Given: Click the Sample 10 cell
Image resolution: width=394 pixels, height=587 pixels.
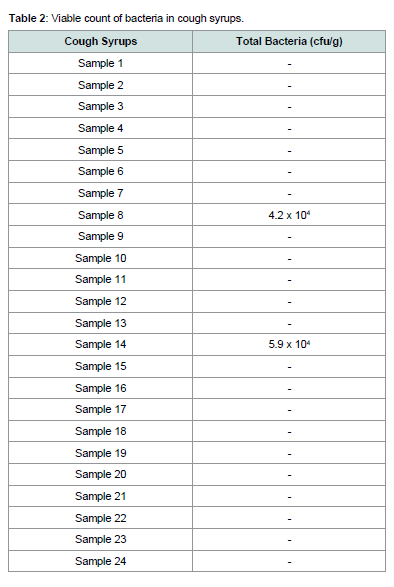Looking at the screenshot, I should [100, 258].
